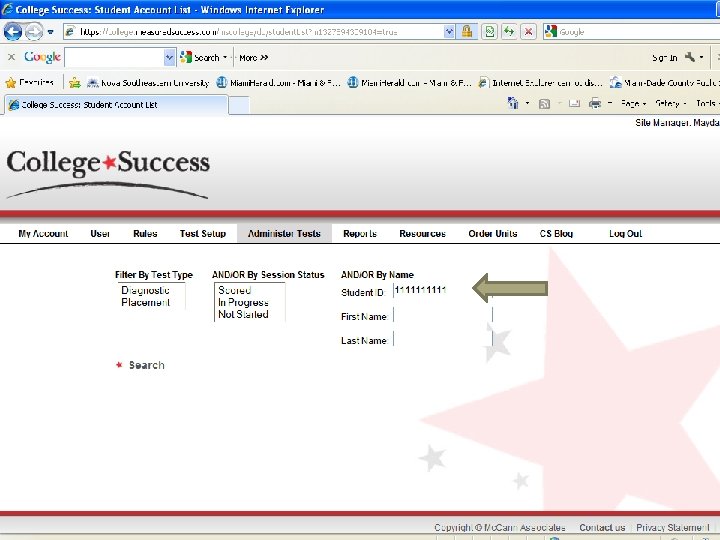Open Miami-Dade County Public favorite
The width and height of the screenshot is (720, 540).
pos(664,83)
